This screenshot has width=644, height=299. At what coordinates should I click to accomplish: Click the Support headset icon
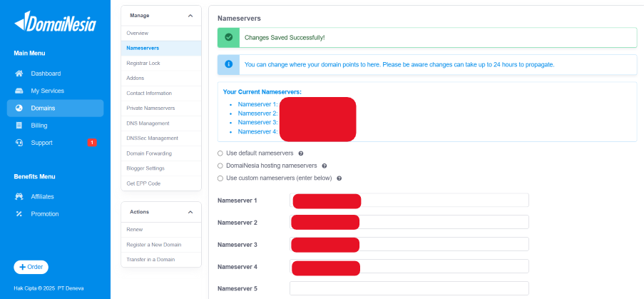click(x=19, y=143)
